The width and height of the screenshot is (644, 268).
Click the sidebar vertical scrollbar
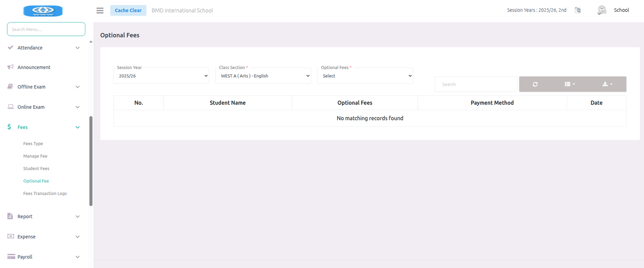[91, 161]
